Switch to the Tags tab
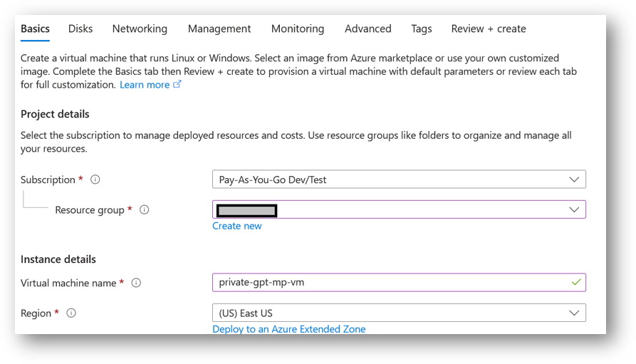This screenshot has width=636, height=364. coord(422,28)
